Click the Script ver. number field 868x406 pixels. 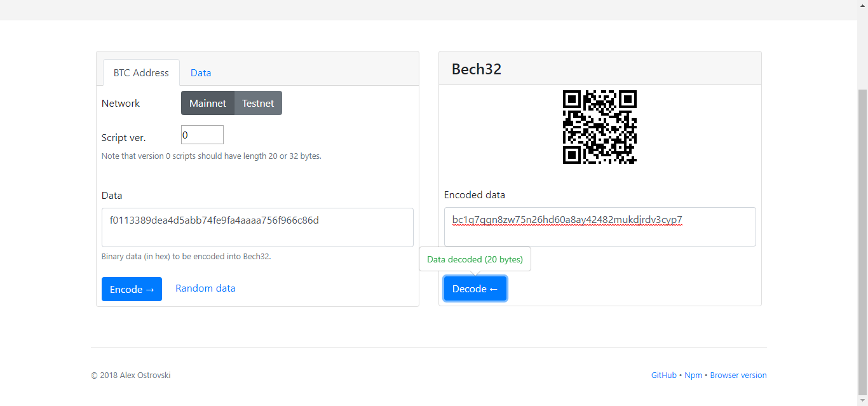[202, 135]
